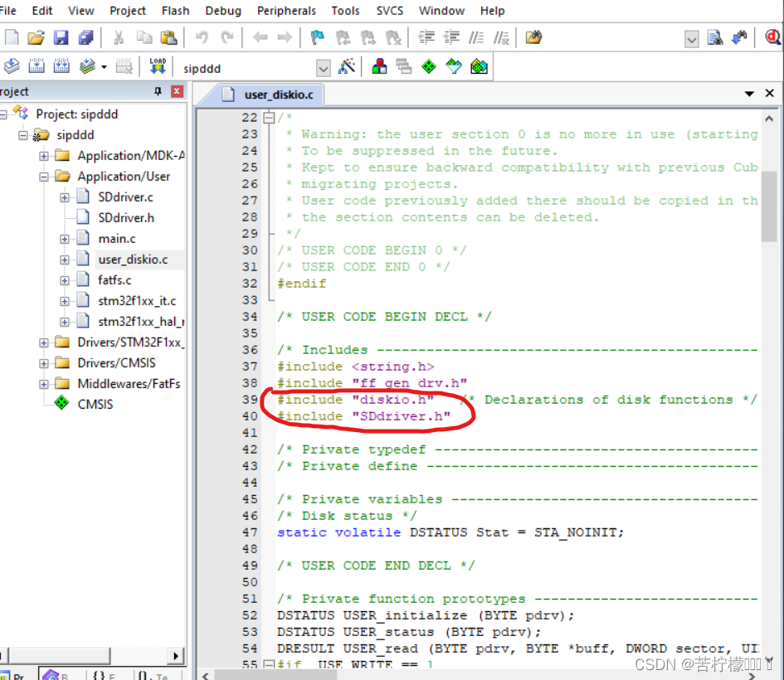Collapse comment block at line 22
The height and width of the screenshot is (680, 784).
[x=269, y=118]
